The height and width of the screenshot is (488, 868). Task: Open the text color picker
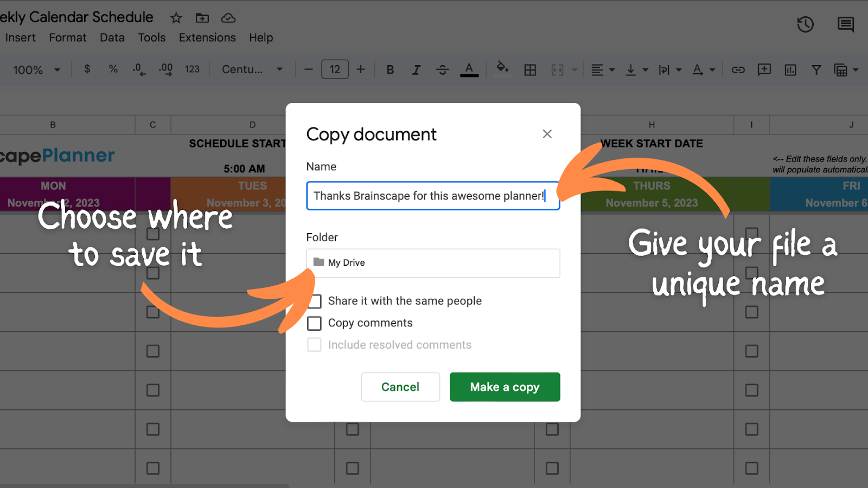pyautogui.click(x=469, y=69)
